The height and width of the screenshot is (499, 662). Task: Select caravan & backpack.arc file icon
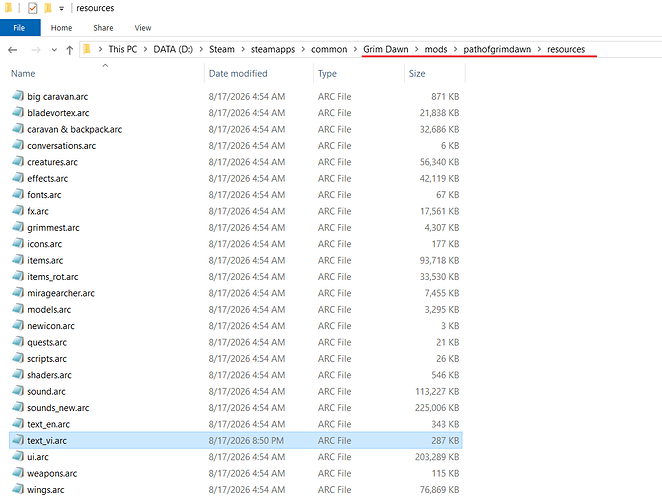pyautogui.click(x=18, y=129)
